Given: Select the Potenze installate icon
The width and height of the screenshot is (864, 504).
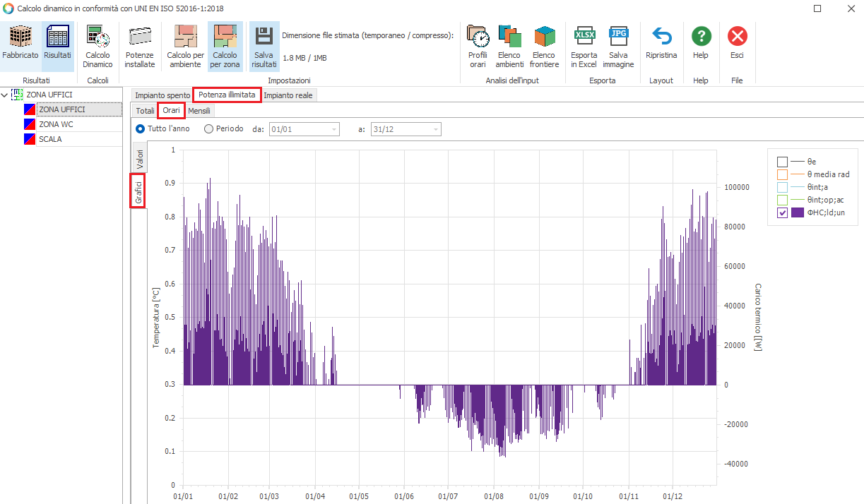Looking at the screenshot, I should 139,37.
